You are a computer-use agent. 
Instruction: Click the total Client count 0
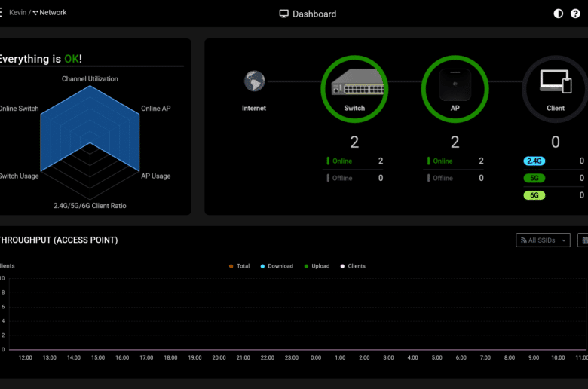click(x=556, y=142)
